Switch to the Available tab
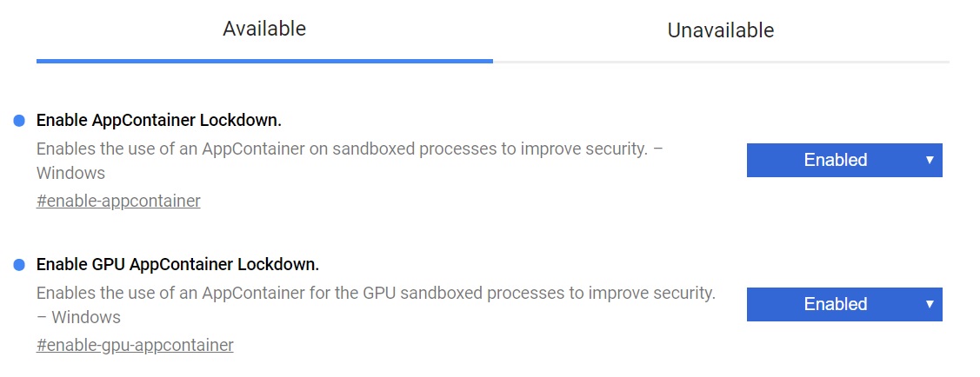The height and width of the screenshot is (377, 980). 264,30
